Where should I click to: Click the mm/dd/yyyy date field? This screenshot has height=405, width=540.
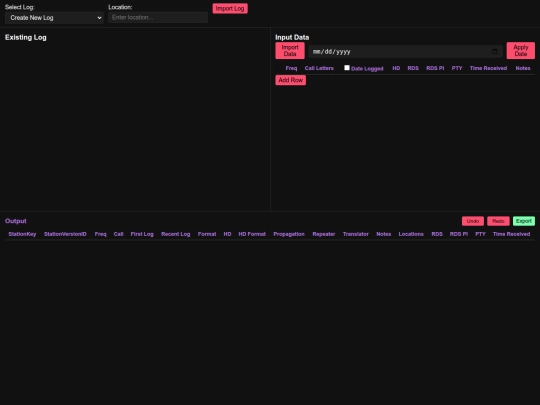405,51
